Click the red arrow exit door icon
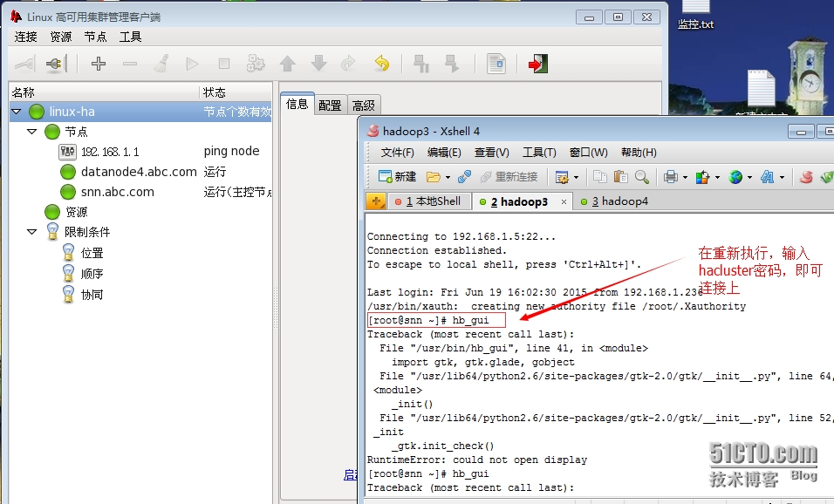Screen dimensions: 834x504 point(538,65)
